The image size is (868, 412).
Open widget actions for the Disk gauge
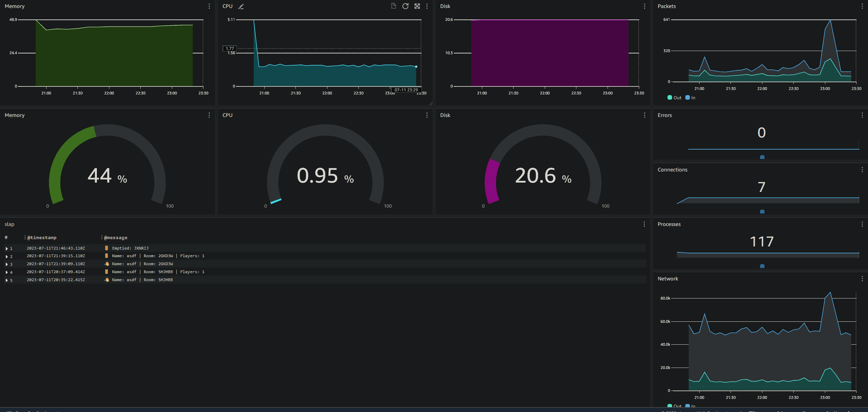[644, 115]
